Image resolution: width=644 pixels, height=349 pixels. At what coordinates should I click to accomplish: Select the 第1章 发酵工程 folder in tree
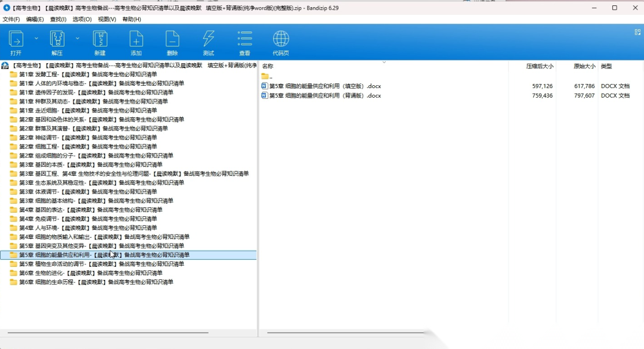coord(88,74)
